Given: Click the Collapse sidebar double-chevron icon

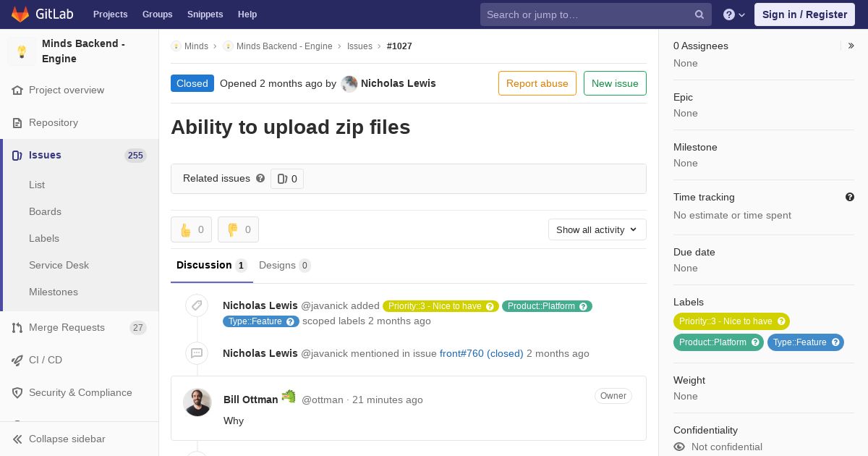Looking at the screenshot, I should tap(17, 439).
